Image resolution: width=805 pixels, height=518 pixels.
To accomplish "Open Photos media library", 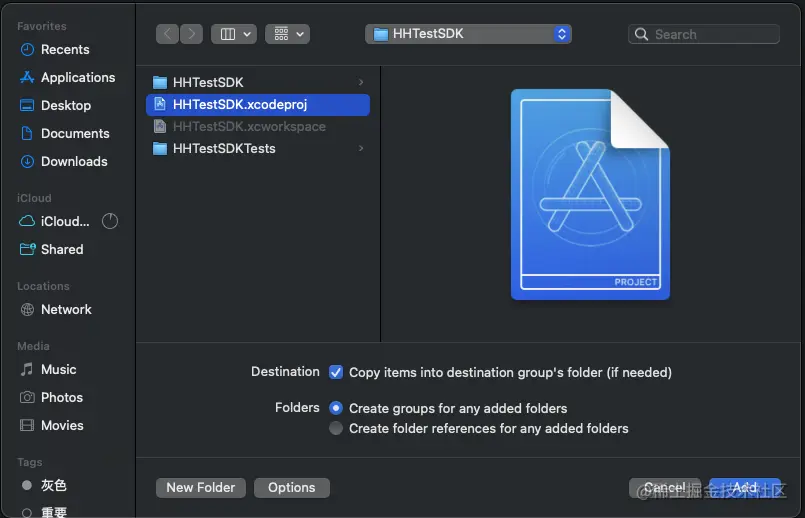I will 51,397.
